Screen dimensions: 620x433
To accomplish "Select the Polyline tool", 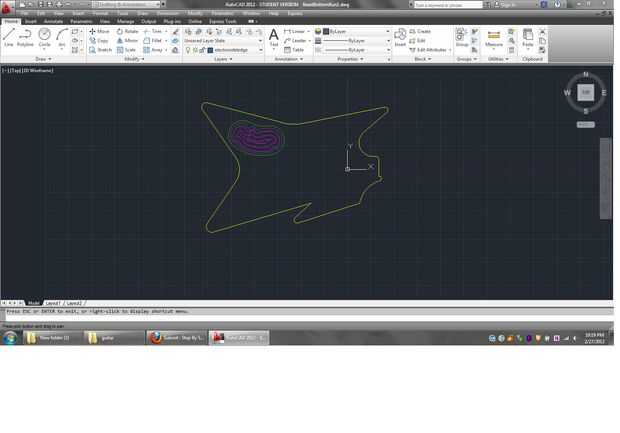I will click(25, 38).
